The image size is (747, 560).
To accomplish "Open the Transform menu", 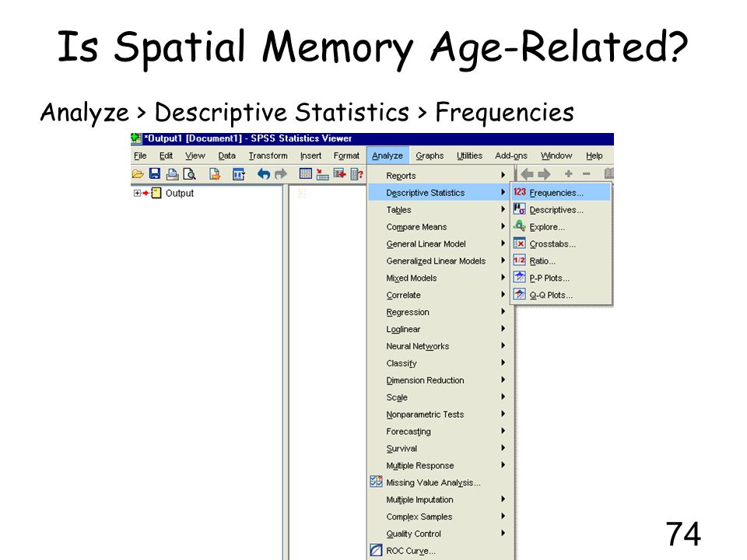I will [268, 156].
